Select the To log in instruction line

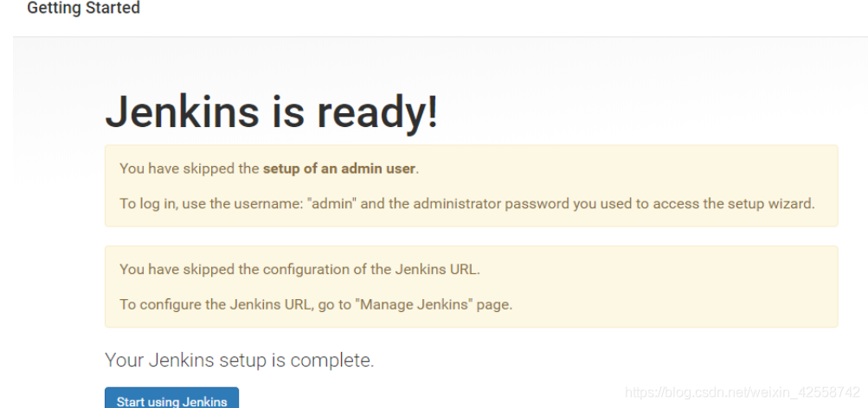click(466, 205)
